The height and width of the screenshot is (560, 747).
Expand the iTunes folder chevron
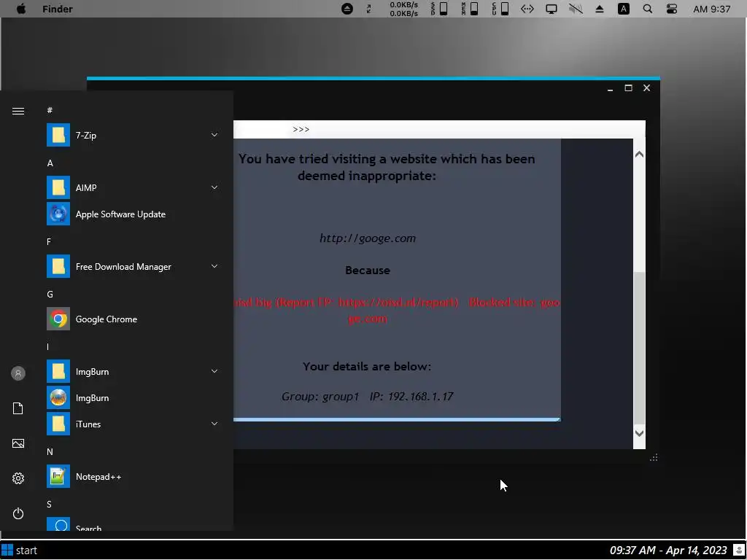pyautogui.click(x=214, y=424)
